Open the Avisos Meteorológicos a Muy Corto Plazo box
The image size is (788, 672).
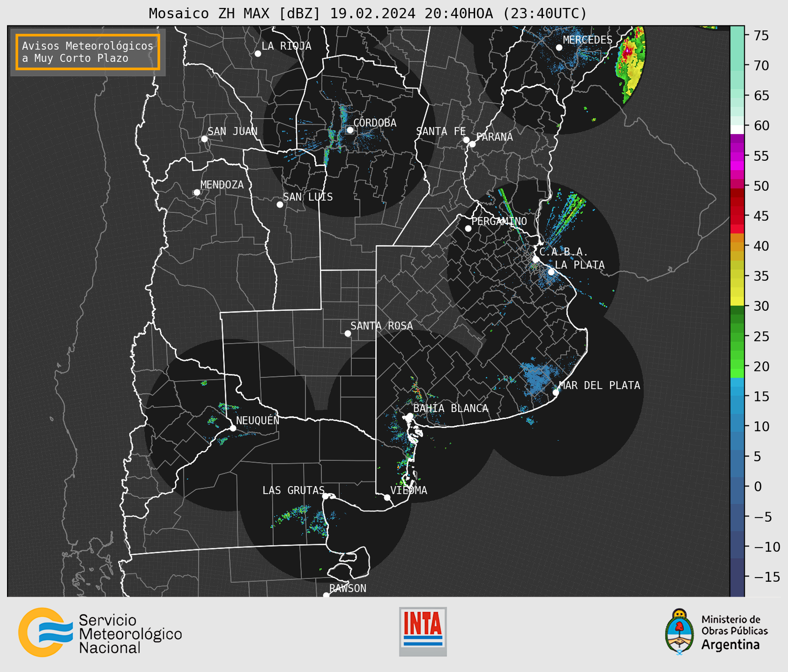click(88, 52)
